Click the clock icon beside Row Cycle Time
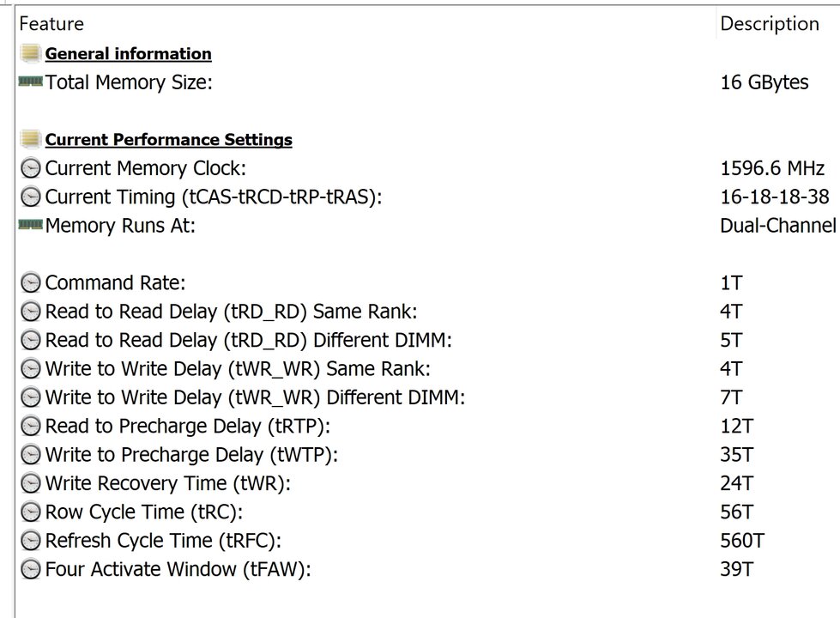 (x=31, y=512)
